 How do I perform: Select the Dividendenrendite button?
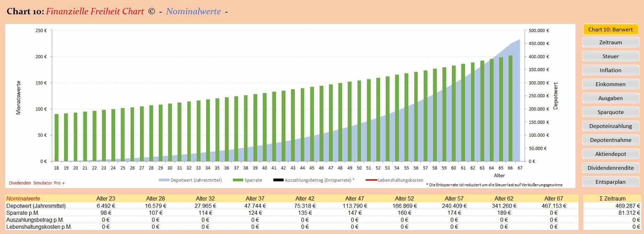(x=610, y=168)
